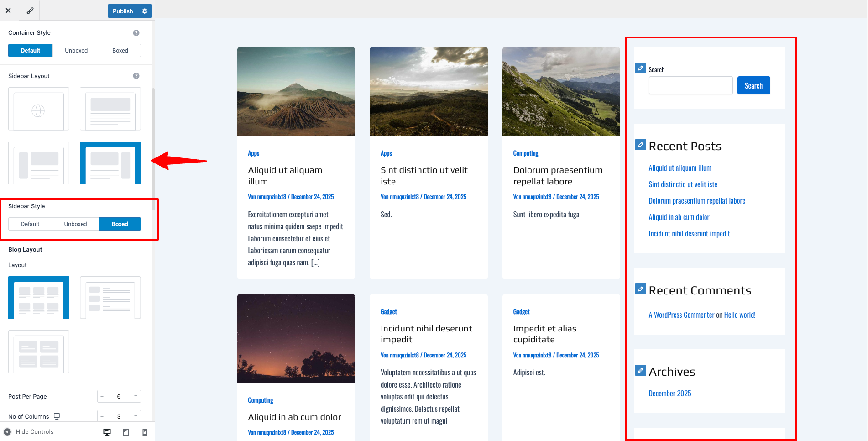Click the search input field
Screen dimensions: 868x441
pos(690,85)
